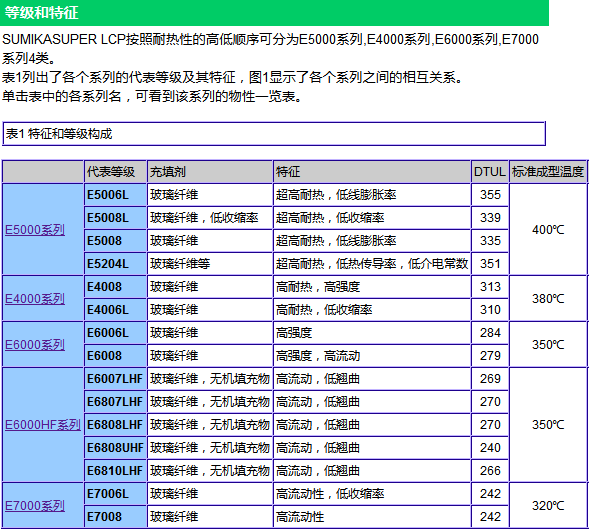589x531 pixels.
Task: Open the E6000系列 link
Action: (x=35, y=344)
